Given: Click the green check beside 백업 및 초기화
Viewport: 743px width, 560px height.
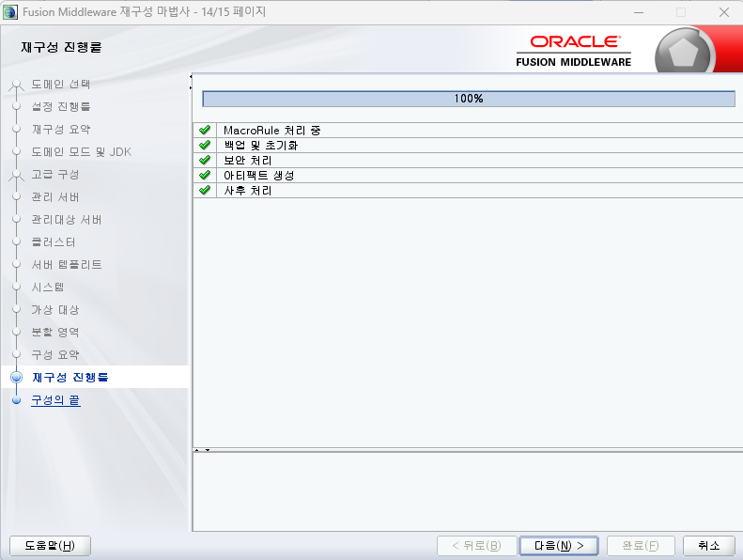Looking at the screenshot, I should tap(205, 145).
